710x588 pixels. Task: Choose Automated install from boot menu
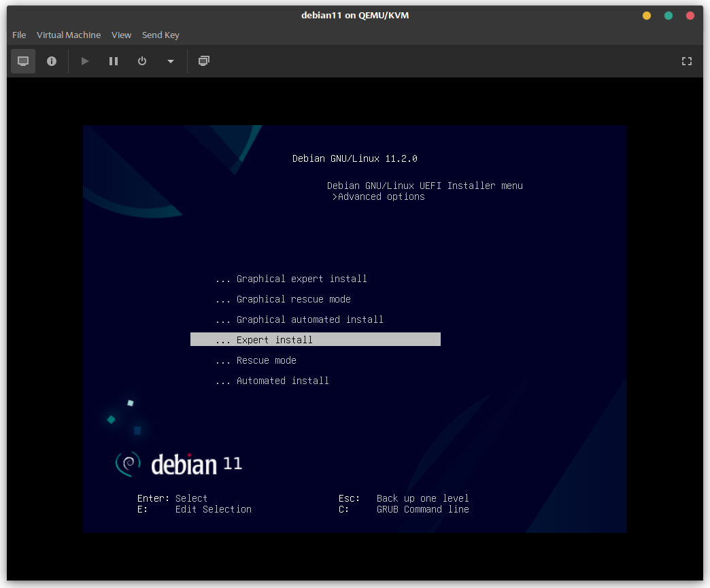point(282,381)
